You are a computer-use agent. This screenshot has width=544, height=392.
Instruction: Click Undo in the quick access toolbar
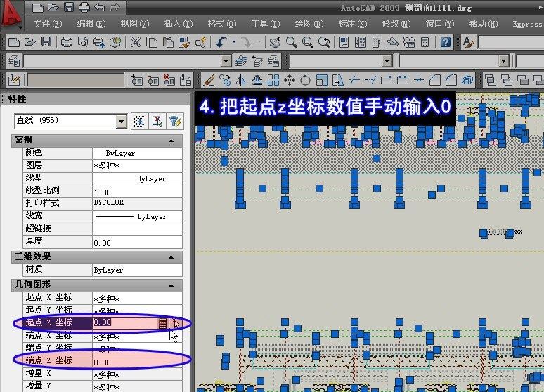100,7
